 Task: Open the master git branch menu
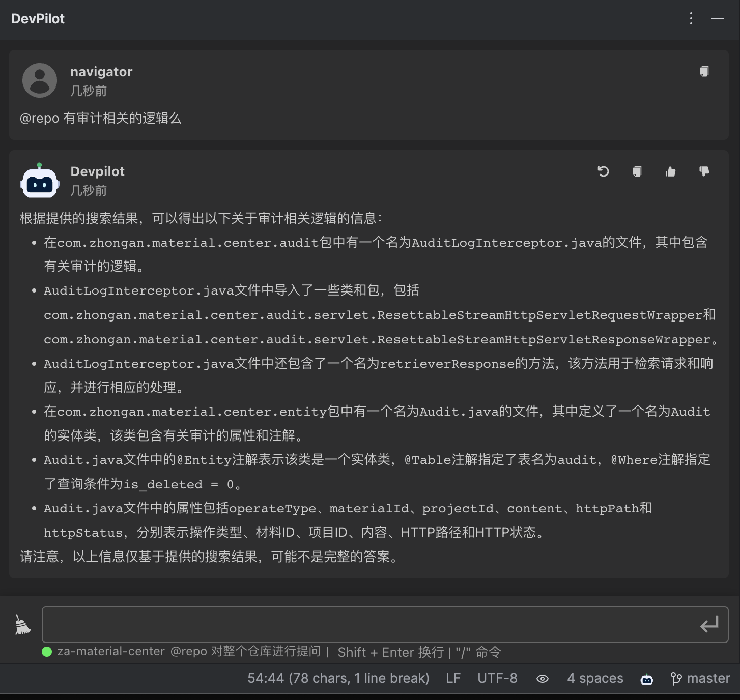point(700,678)
